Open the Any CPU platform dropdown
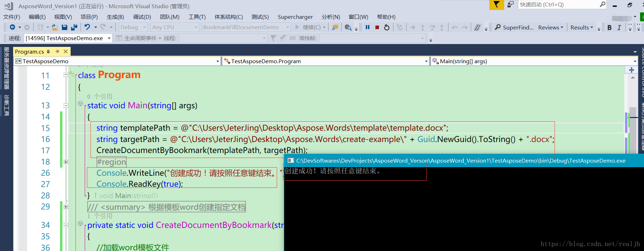The height and width of the screenshot is (251, 644). point(175,27)
